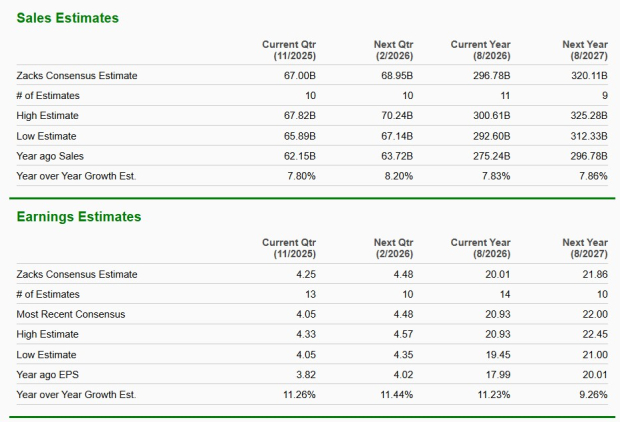Select the 320.11B next year sales estimate

tap(587, 76)
